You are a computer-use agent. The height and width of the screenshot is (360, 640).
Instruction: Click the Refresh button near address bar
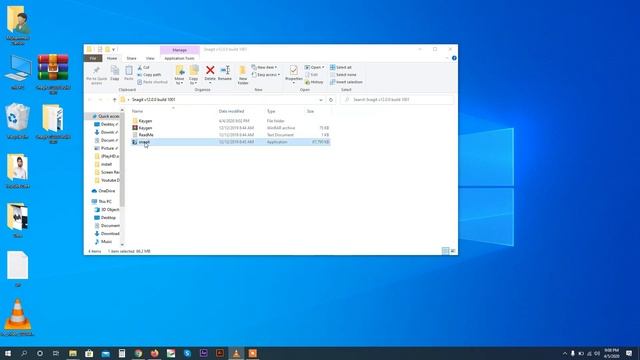(331, 100)
